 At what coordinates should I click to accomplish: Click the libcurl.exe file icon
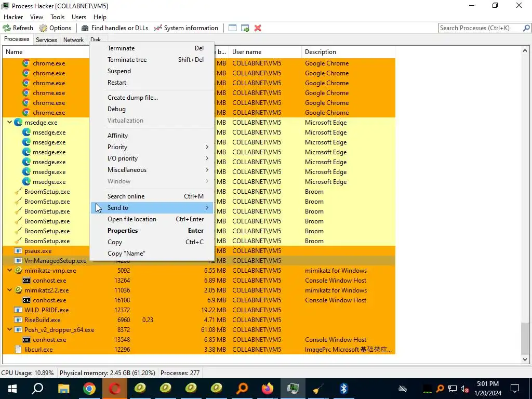tap(18, 350)
